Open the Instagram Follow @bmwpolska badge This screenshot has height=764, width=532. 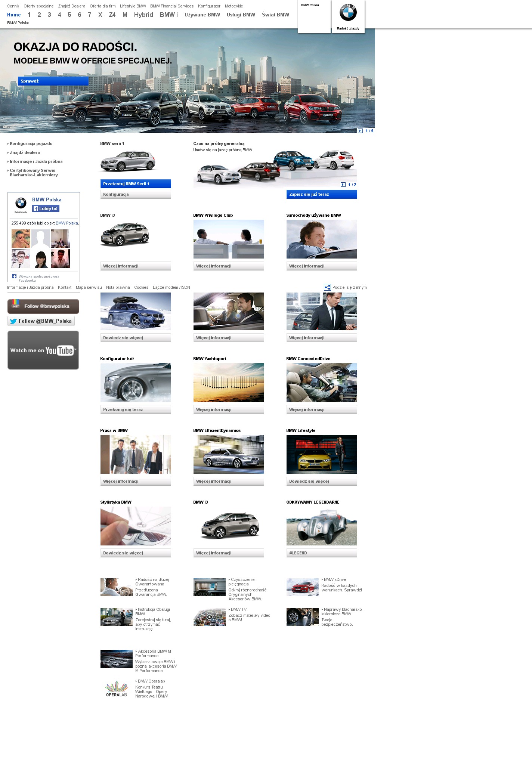pos(43,306)
